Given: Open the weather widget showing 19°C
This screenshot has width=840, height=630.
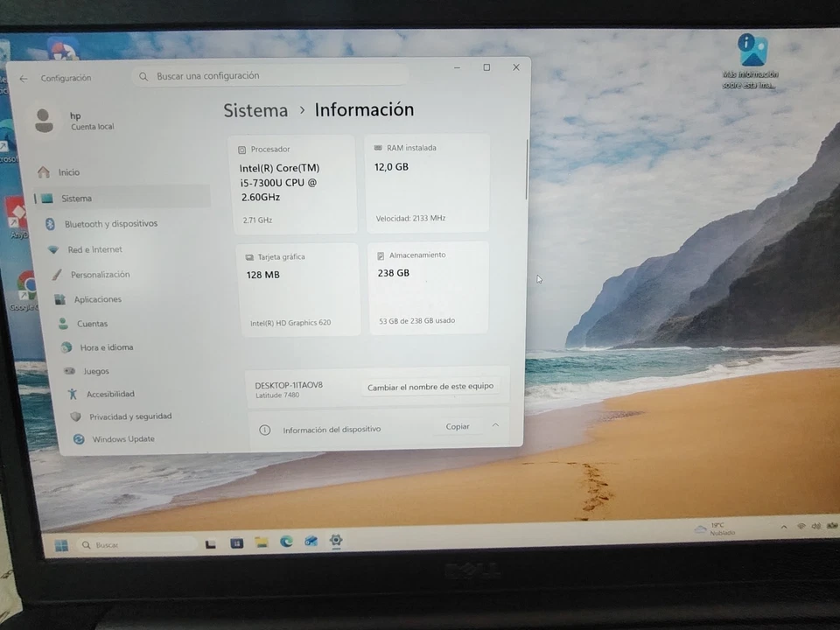Looking at the screenshot, I should point(715,528).
